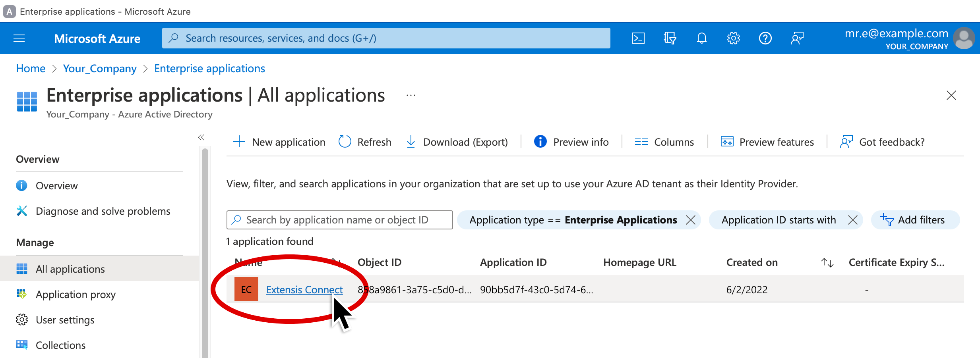
Task: Open the Columns chooser
Action: point(664,142)
